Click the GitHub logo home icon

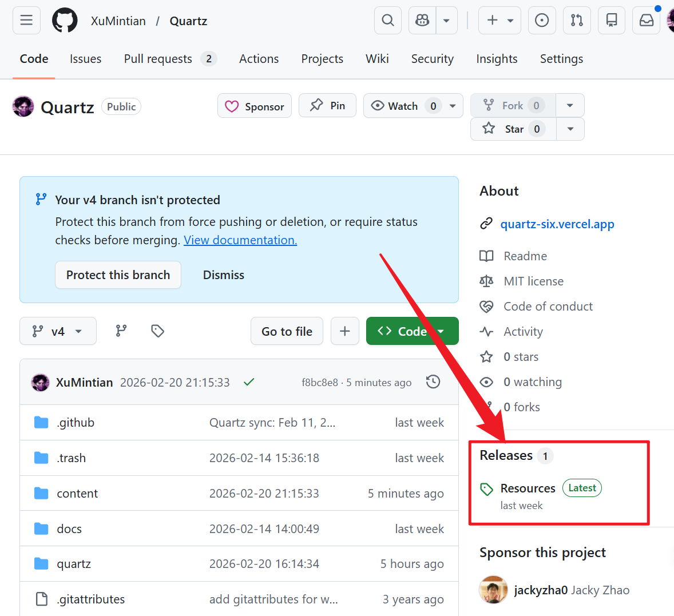tap(65, 21)
